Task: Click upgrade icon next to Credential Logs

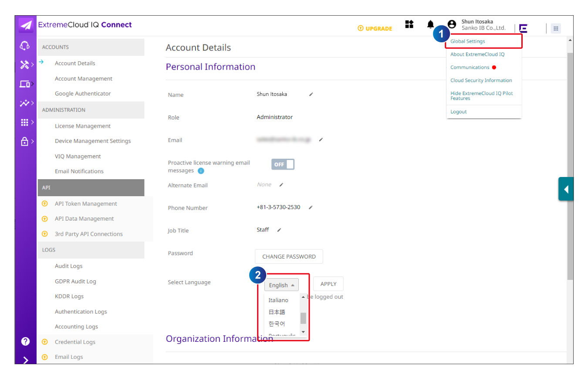Action: point(44,342)
